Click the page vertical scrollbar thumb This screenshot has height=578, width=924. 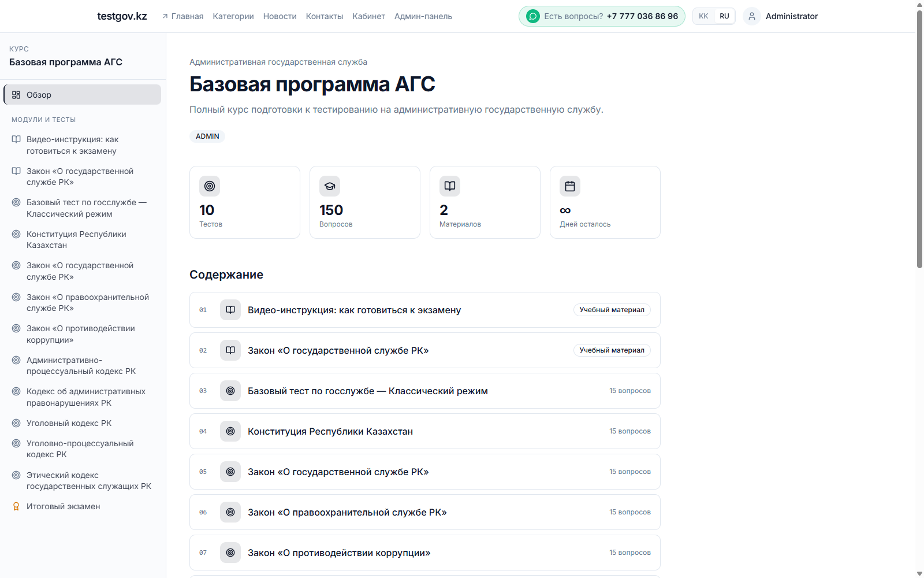tap(919, 139)
